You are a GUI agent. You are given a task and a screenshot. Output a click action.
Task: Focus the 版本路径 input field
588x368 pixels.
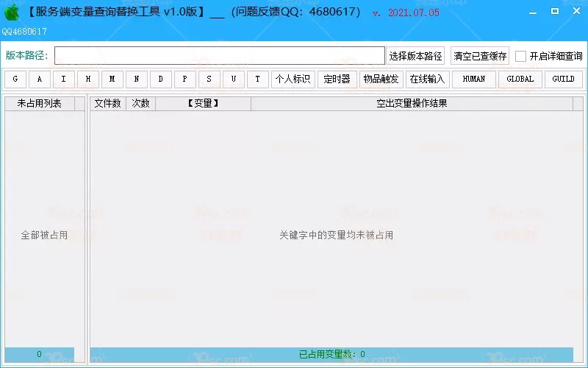pos(220,56)
